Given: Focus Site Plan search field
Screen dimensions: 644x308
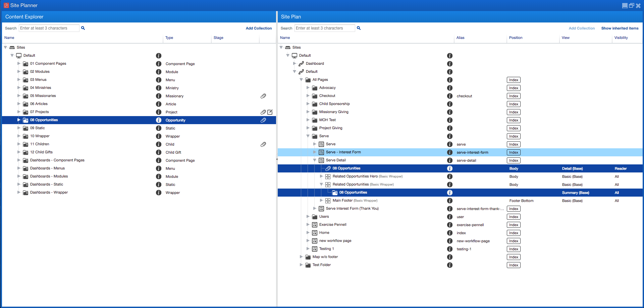Looking at the screenshot, I should click(x=325, y=28).
